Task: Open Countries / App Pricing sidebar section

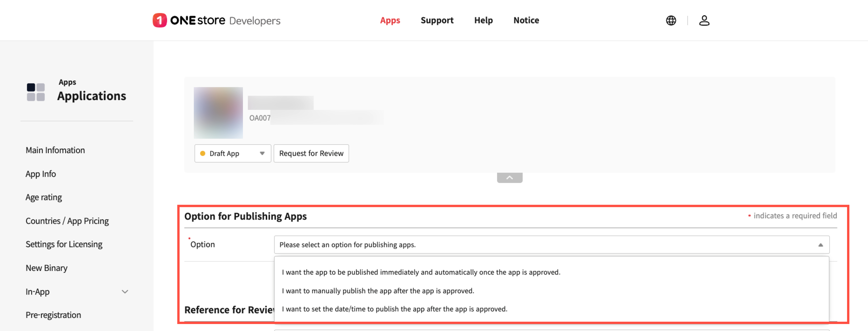Action: click(67, 221)
